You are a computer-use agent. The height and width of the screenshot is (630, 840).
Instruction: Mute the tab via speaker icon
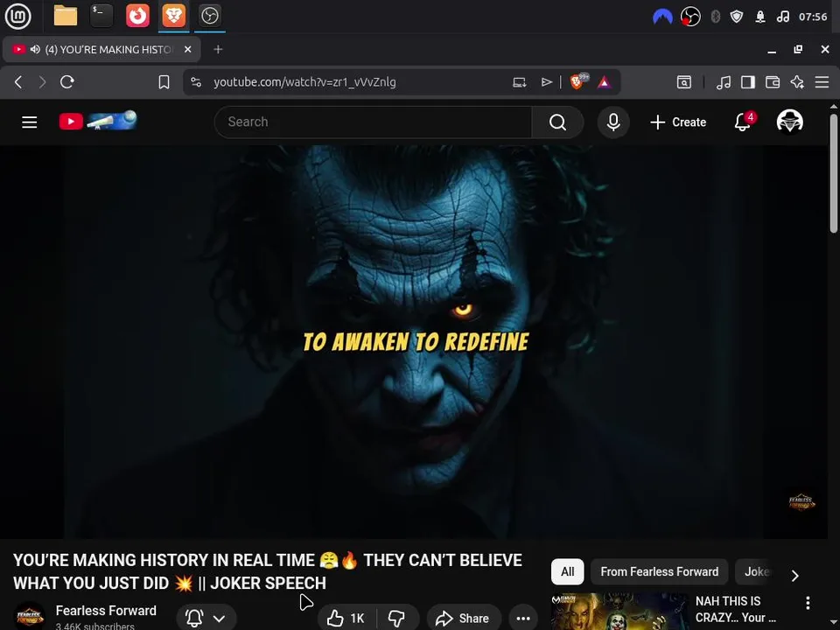click(35, 49)
